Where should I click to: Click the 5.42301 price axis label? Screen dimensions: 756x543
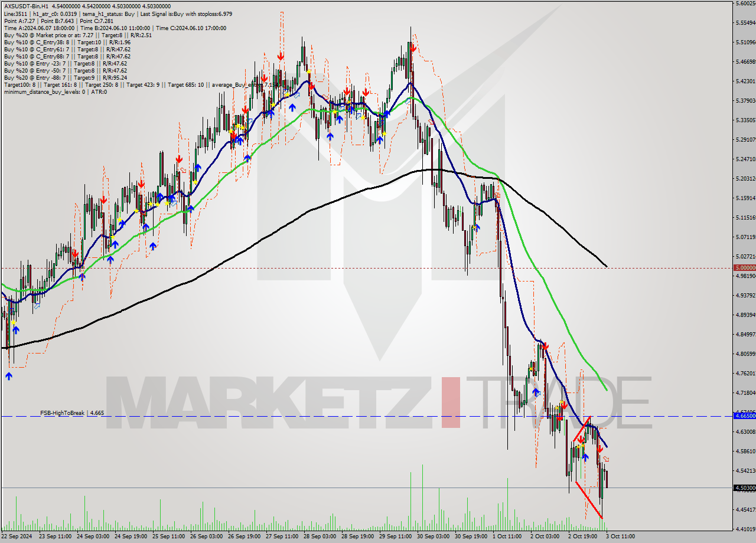pos(745,81)
